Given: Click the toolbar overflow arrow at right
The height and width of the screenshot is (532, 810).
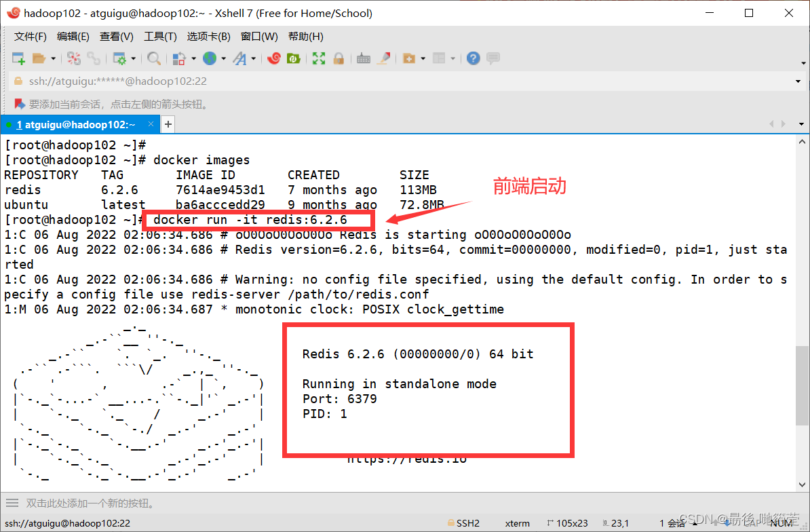Looking at the screenshot, I should click(803, 63).
